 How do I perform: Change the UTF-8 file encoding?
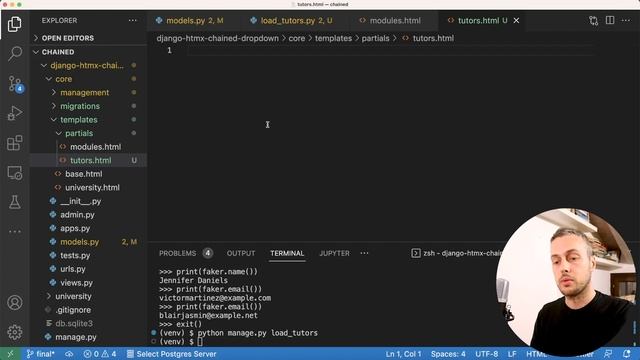click(487, 354)
